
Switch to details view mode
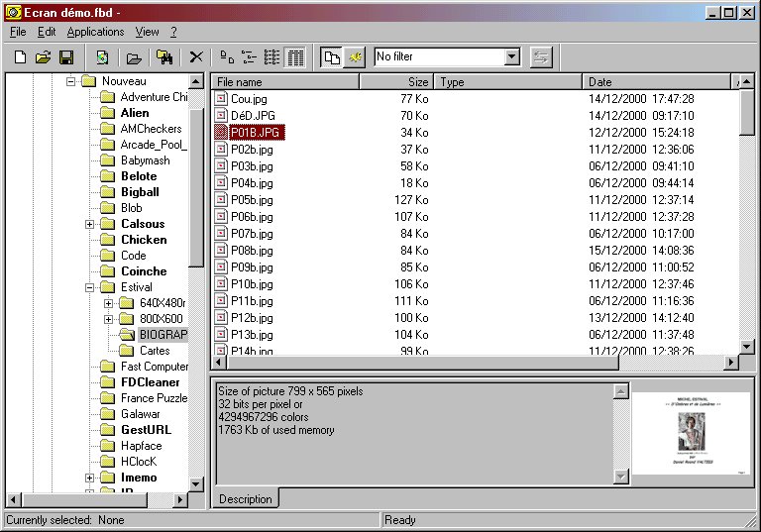pyautogui.click(x=295, y=57)
